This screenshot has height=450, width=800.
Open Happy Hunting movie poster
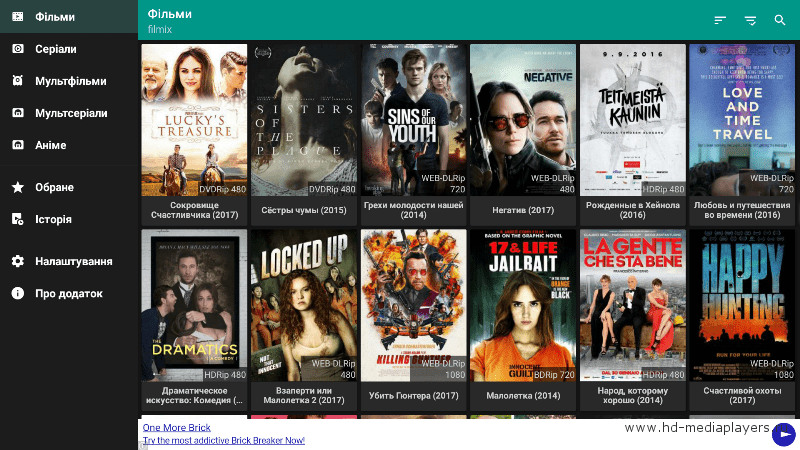(742, 305)
